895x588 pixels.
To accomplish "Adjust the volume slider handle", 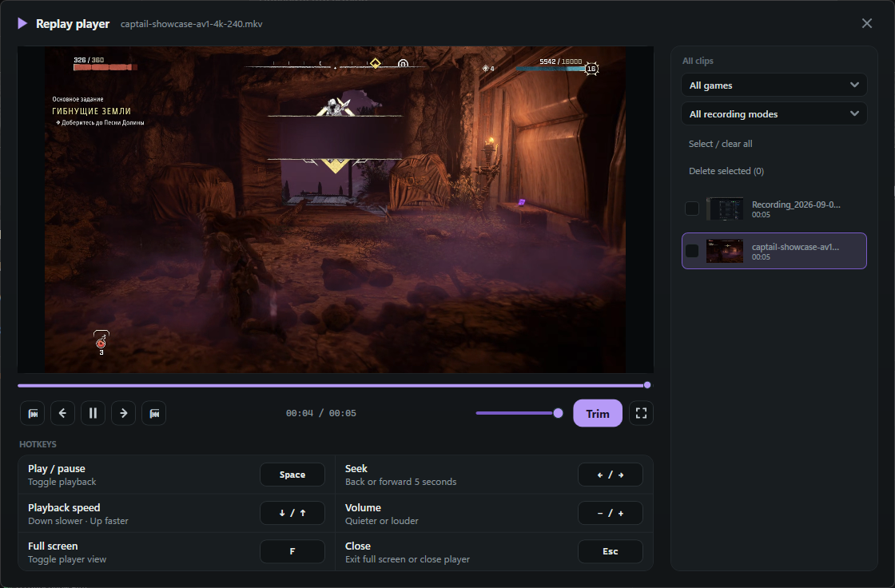I will point(559,413).
